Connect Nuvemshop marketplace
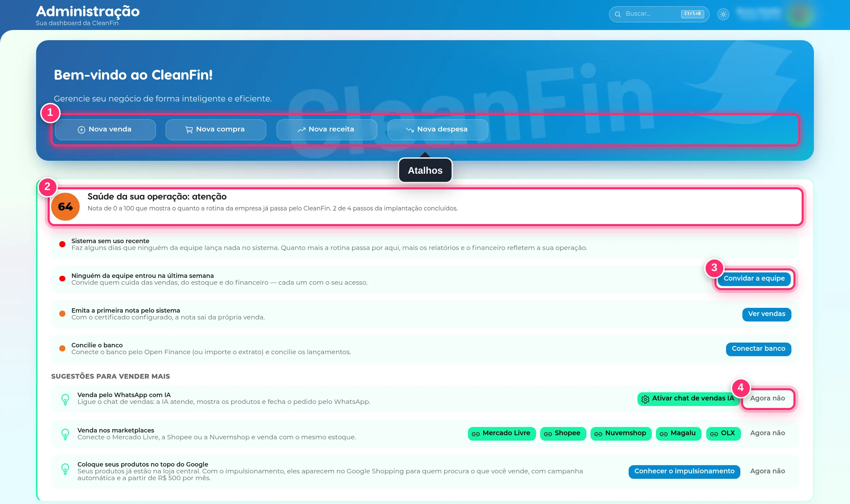 point(621,434)
